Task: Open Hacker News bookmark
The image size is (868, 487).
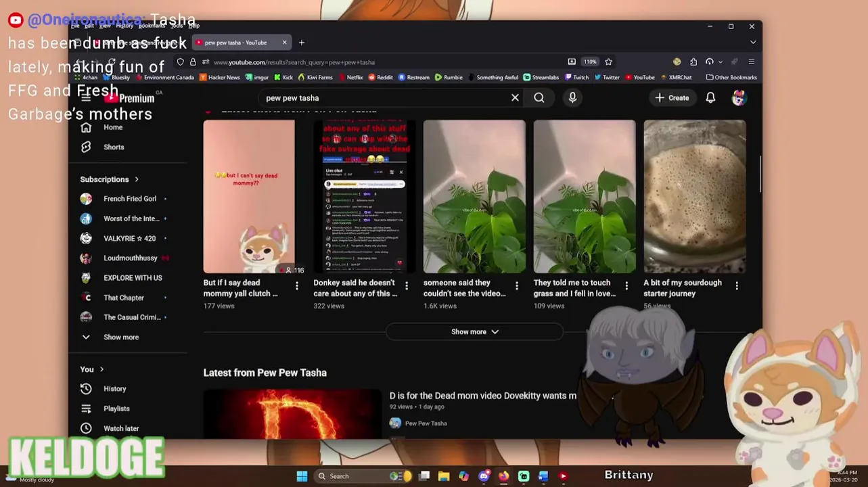Action: [x=220, y=77]
